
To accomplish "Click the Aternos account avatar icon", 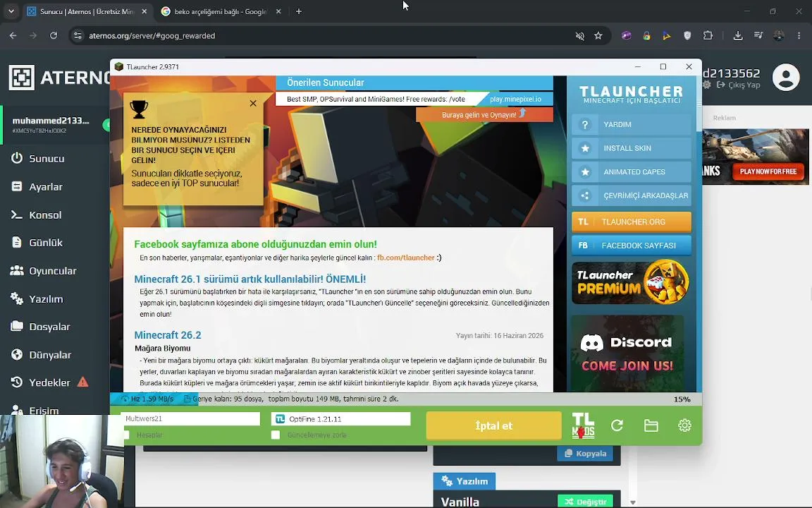I will pos(786,78).
